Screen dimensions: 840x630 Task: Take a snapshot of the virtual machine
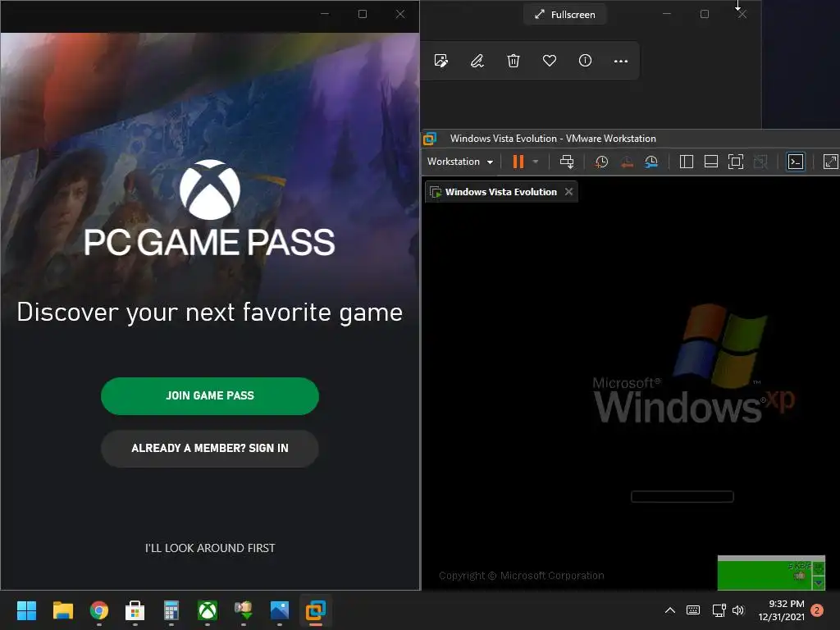point(601,162)
